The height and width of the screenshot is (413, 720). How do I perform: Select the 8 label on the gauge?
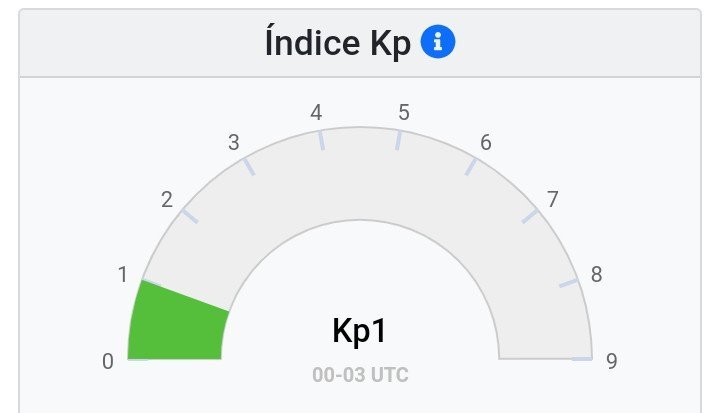click(x=596, y=274)
